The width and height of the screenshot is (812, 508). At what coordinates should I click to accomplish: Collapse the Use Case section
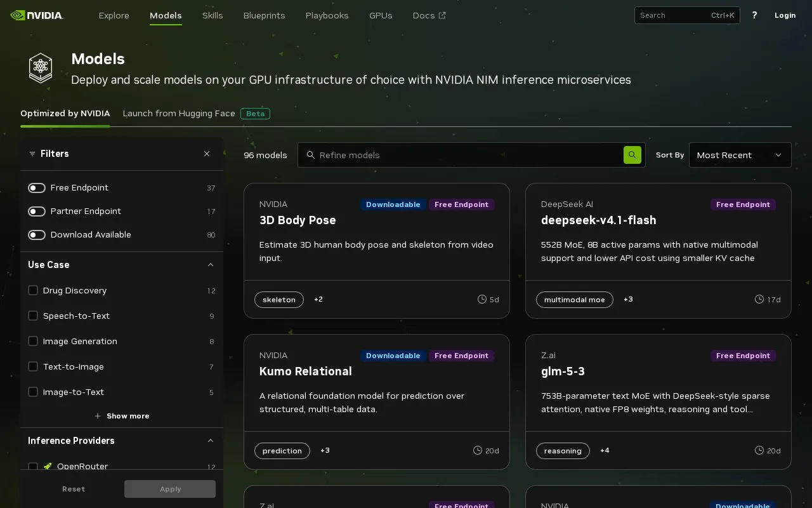(x=211, y=265)
